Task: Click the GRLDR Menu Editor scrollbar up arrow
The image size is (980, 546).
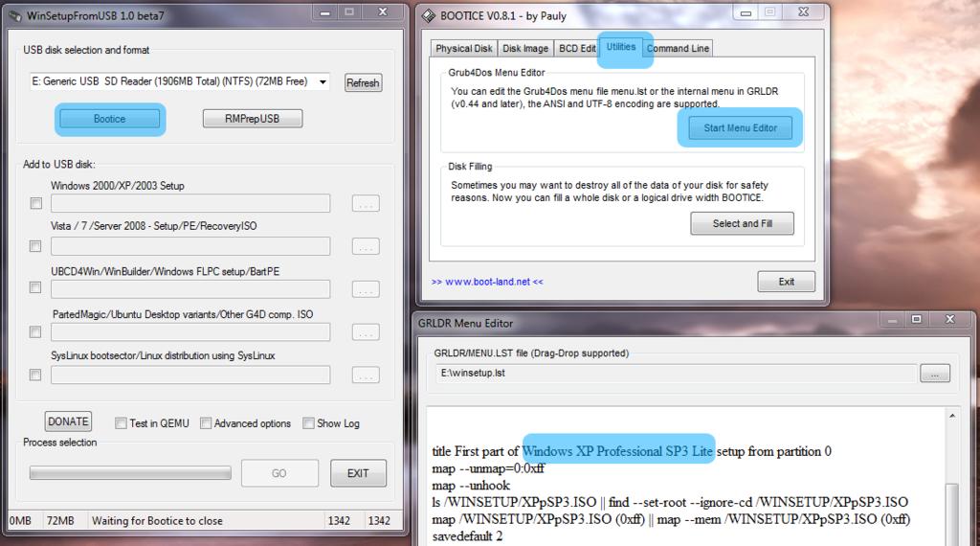Action: click(x=952, y=416)
